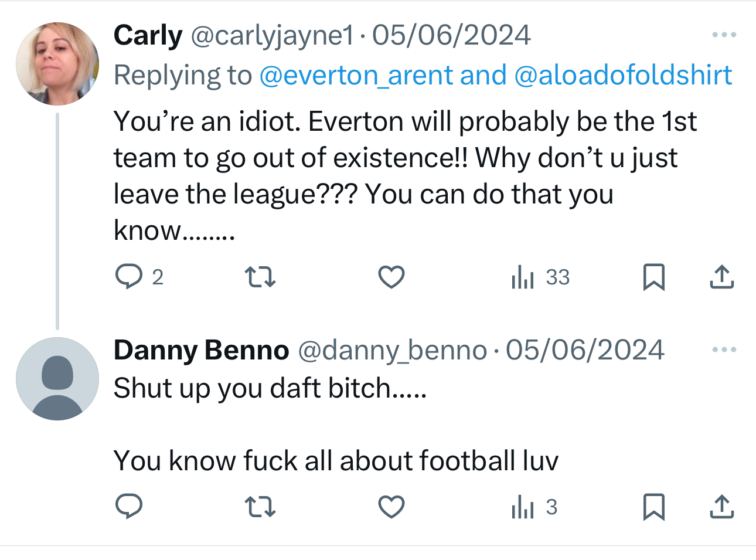This screenshot has height=560, width=756.
Task: Open the @aloadofoldshirt mention link
Action: (623, 76)
